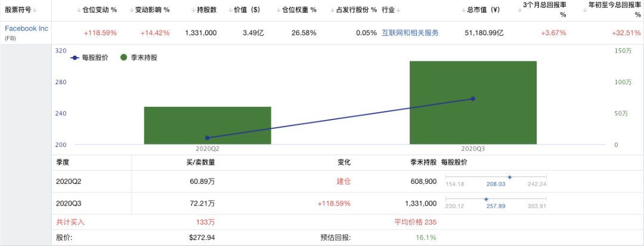Click the 平均价格 235 summary text
The width and height of the screenshot is (644, 246).
click(x=415, y=222)
